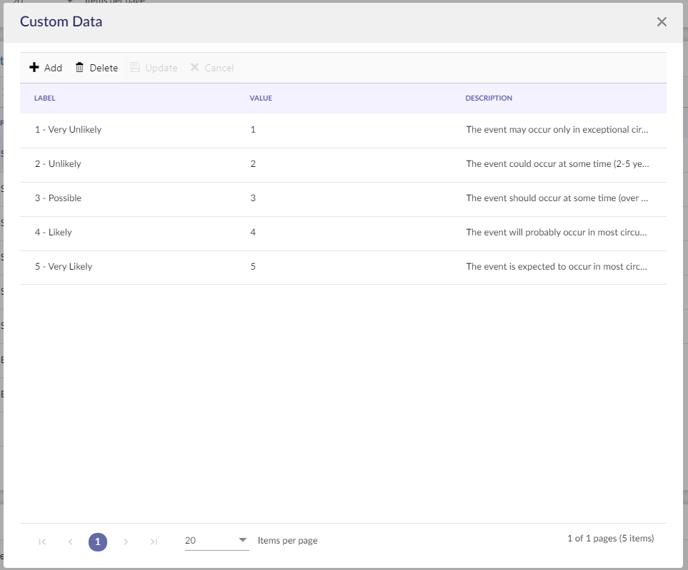Select the '3 - Possible' row label
This screenshot has width=688, height=570.
click(58, 198)
